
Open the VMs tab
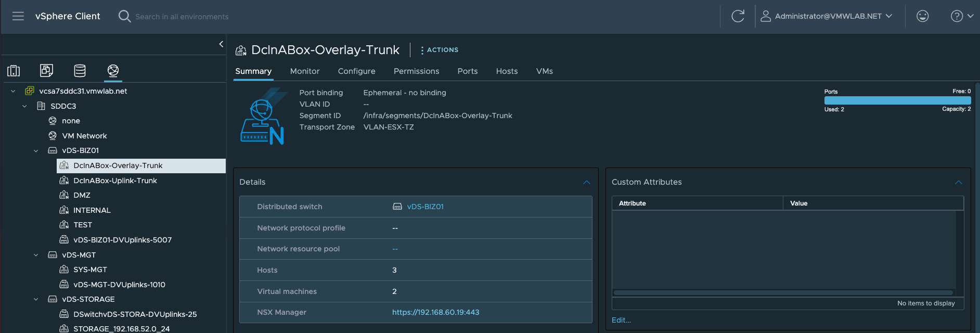coord(545,71)
